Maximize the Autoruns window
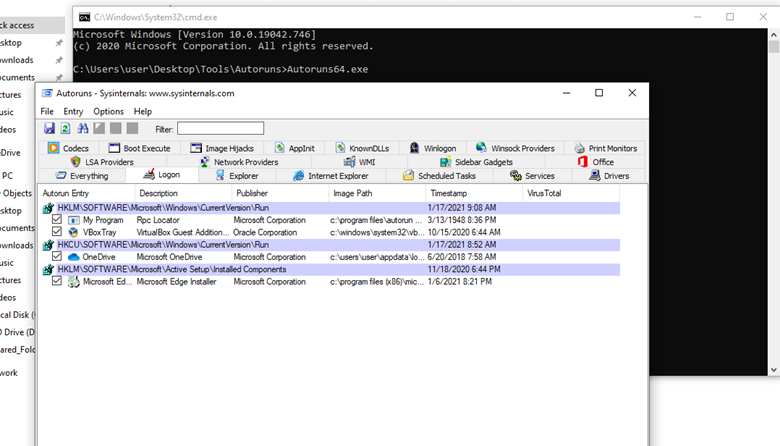 (x=599, y=93)
